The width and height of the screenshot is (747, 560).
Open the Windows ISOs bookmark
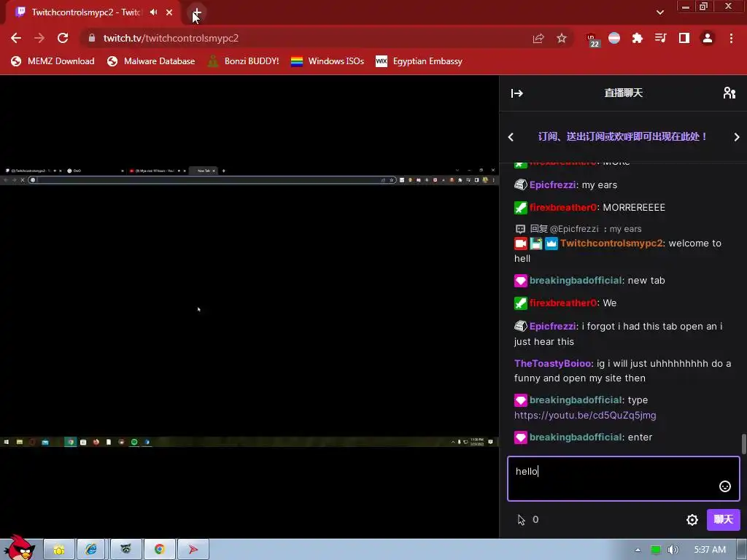[328, 61]
